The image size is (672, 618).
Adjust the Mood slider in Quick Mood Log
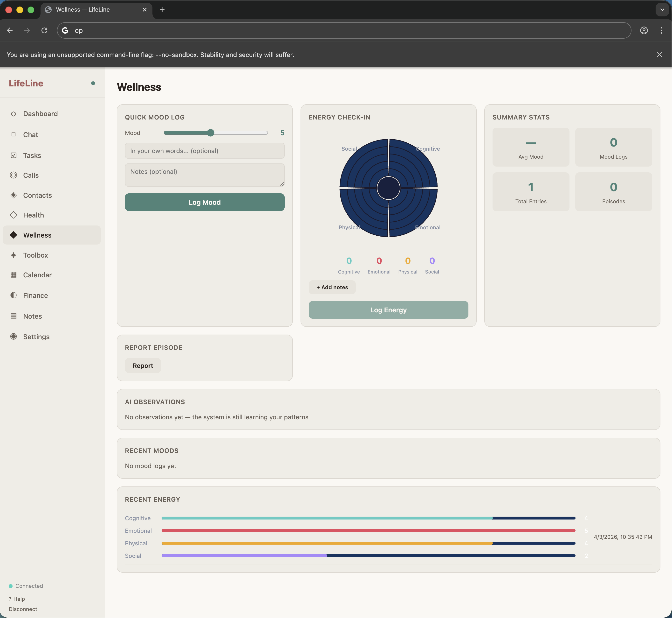tap(211, 133)
